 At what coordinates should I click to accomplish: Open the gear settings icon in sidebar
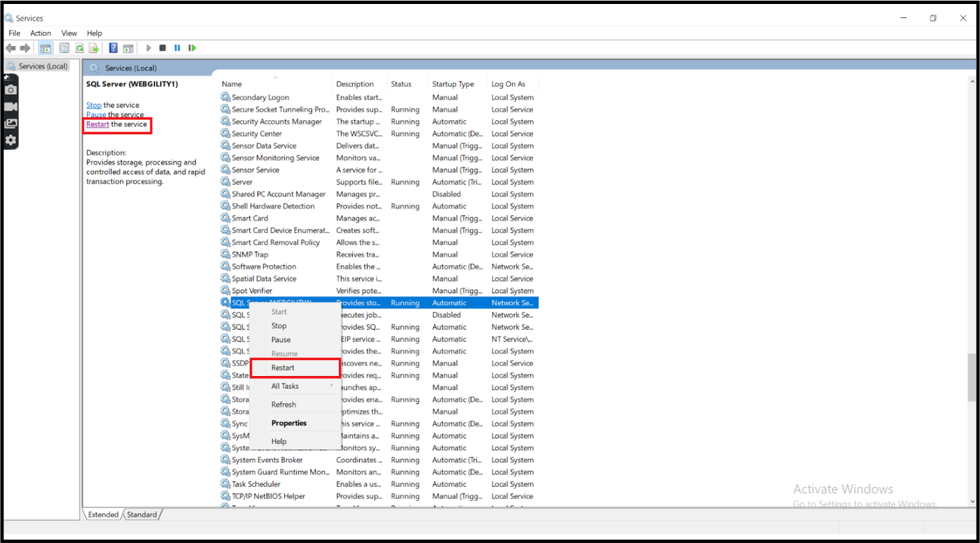tap(11, 140)
